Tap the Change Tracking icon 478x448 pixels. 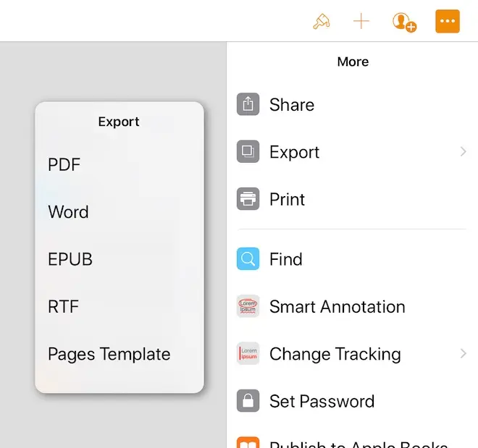click(248, 354)
